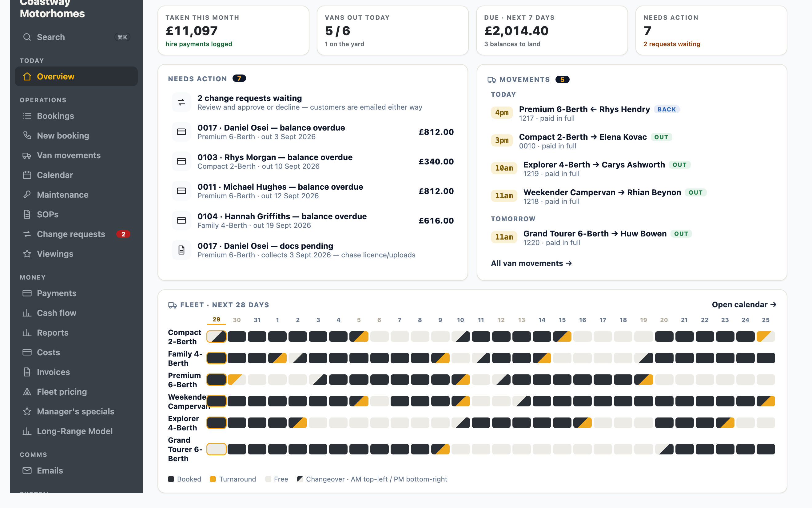This screenshot has height=508, width=812.
Task: Select day 29 in fleet calendar header
Action: pyautogui.click(x=217, y=320)
